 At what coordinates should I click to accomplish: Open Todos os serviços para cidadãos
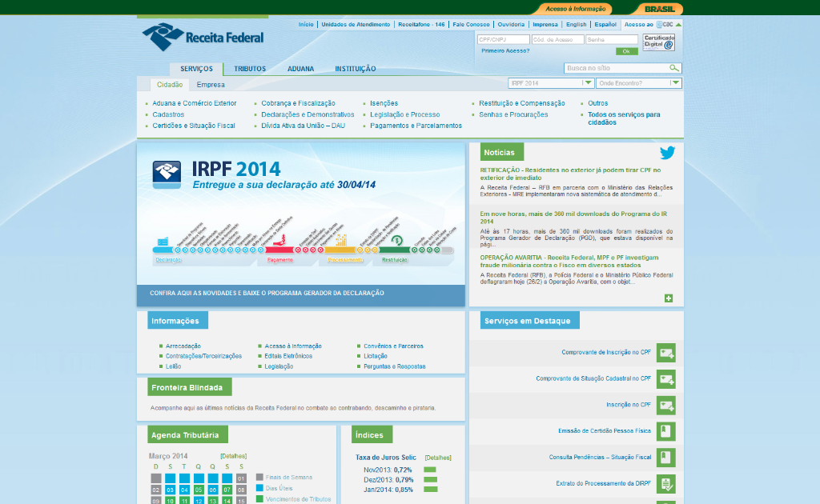624,118
